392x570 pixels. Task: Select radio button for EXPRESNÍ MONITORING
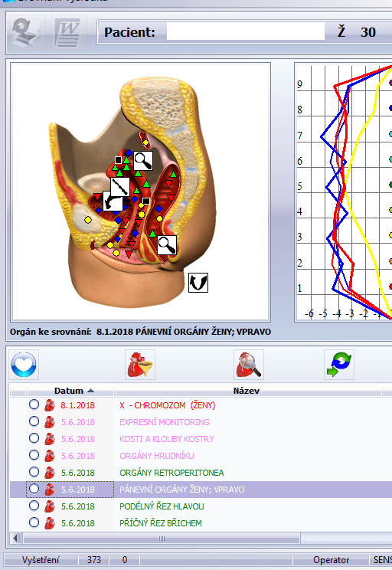(34, 421)
